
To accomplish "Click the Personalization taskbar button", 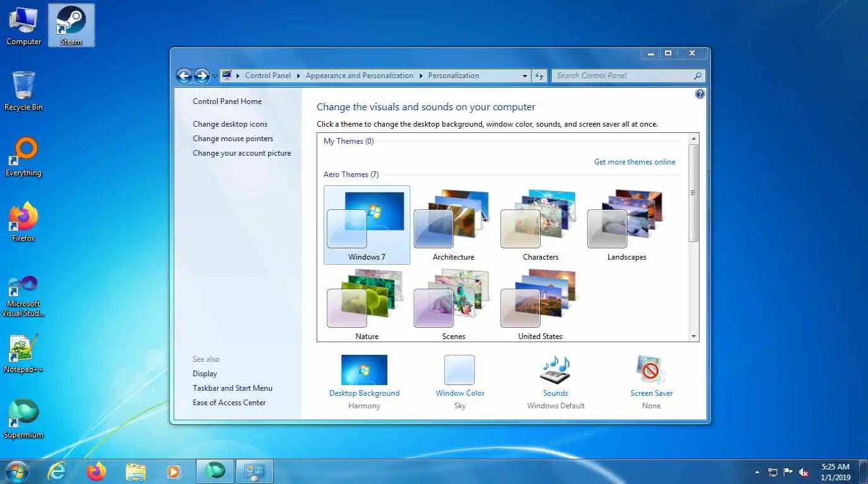I will [254, 471].
